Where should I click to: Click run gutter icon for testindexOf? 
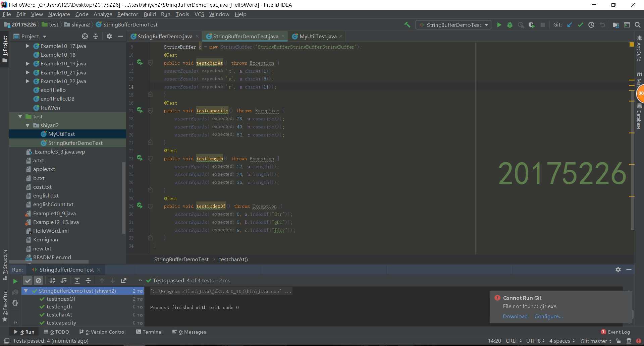140,206
